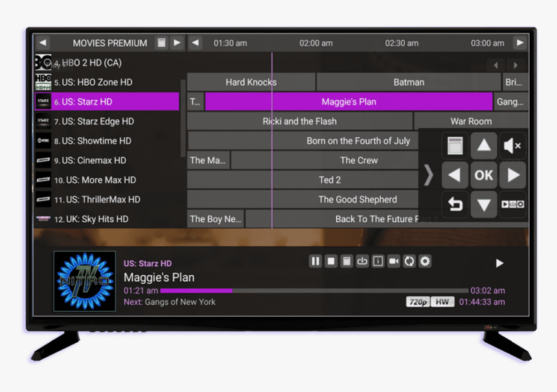557x392 pixels.
Task: Select channel 11. US: ThrillerMax HD
Action: 107,200
